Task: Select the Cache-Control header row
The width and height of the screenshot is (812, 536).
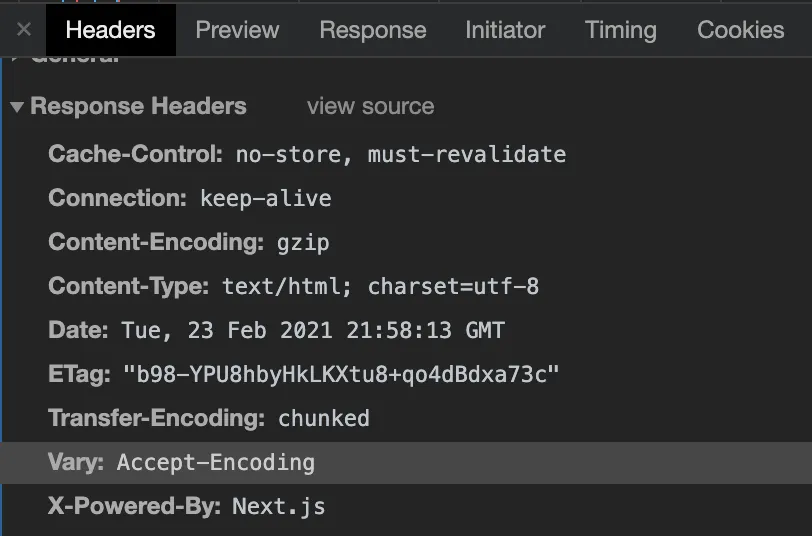Action: point(307,154)
